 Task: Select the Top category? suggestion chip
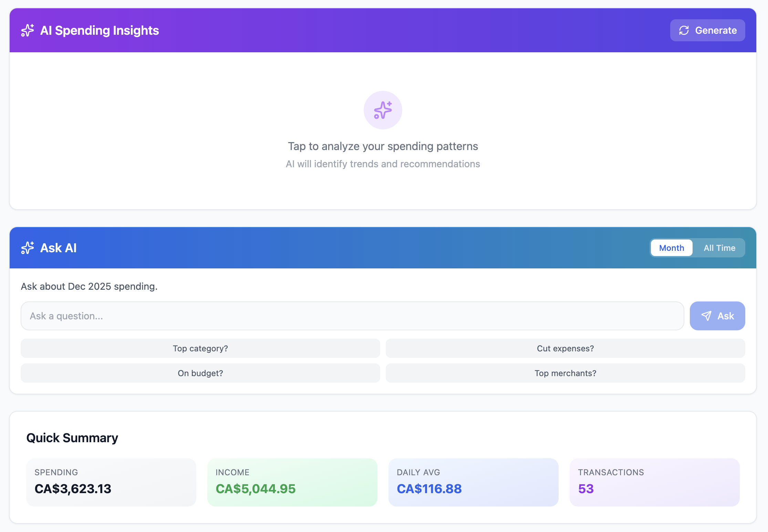tap(200, 348)
